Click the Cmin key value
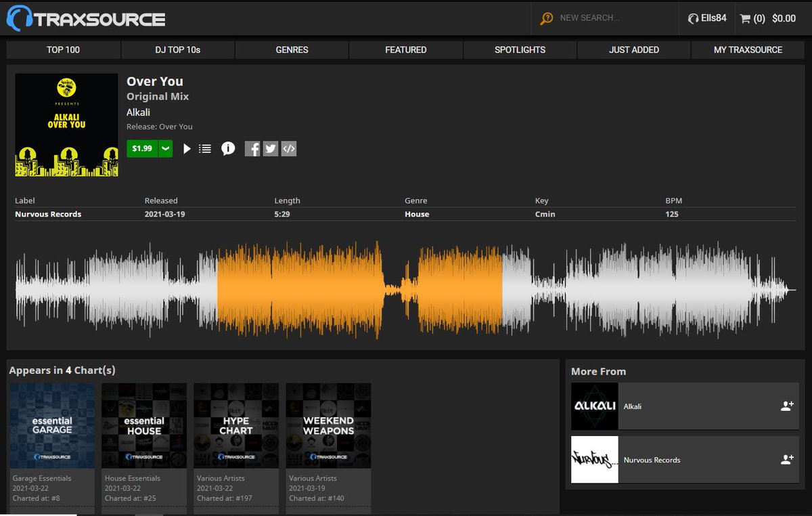The width and height of the screenshot is (812, 516). point(545,214)
